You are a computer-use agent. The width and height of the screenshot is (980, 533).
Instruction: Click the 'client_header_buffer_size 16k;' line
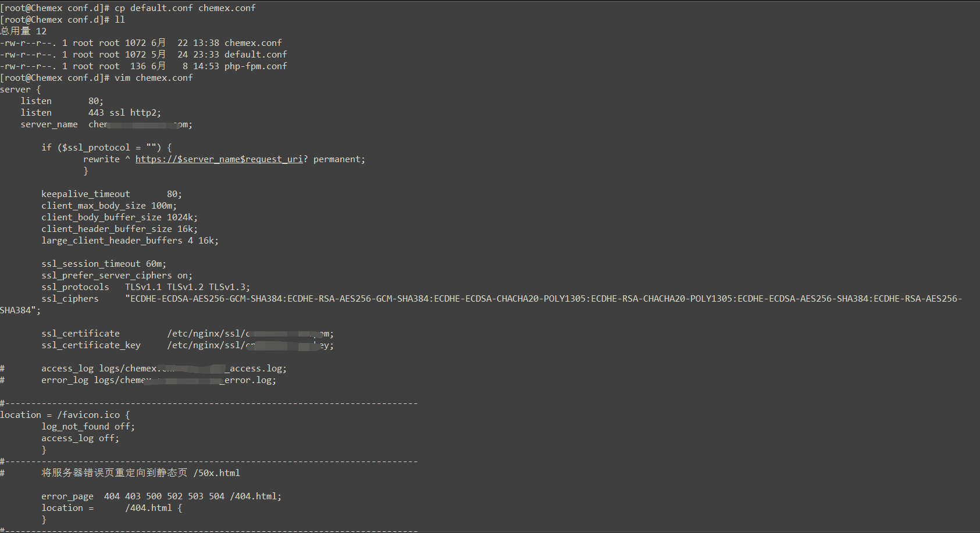click(119, 229)
